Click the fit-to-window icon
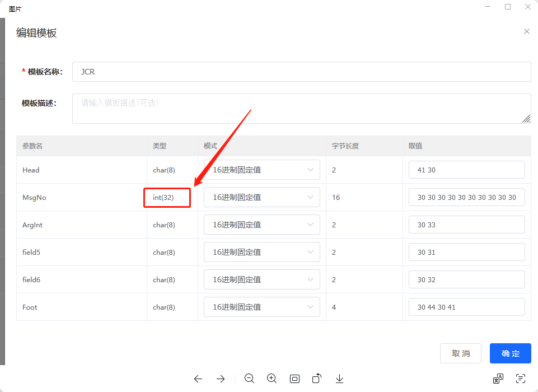The height and width of the screenshot is (392, 538). pos(294,379)
